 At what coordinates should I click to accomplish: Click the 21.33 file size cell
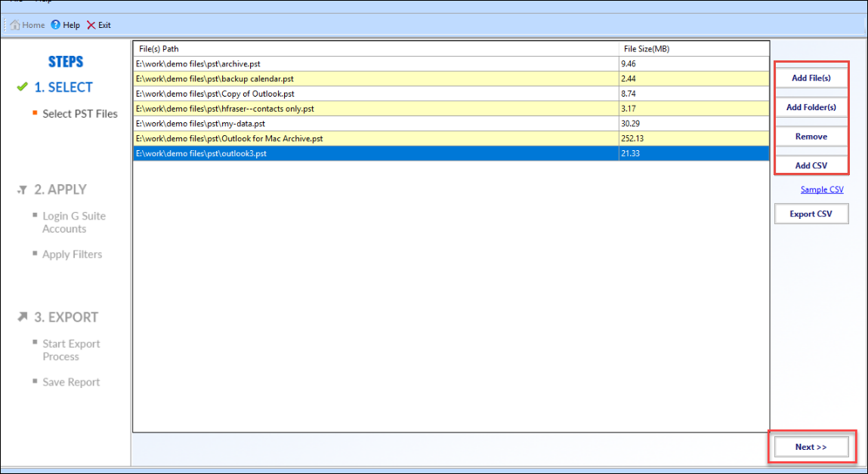pyautogui.click(x=693, y=153)
